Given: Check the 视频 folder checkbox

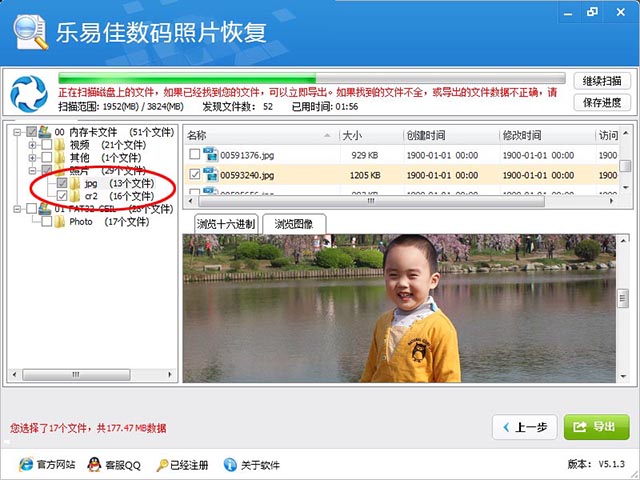Looking at the screenshot, I should 47,144.
